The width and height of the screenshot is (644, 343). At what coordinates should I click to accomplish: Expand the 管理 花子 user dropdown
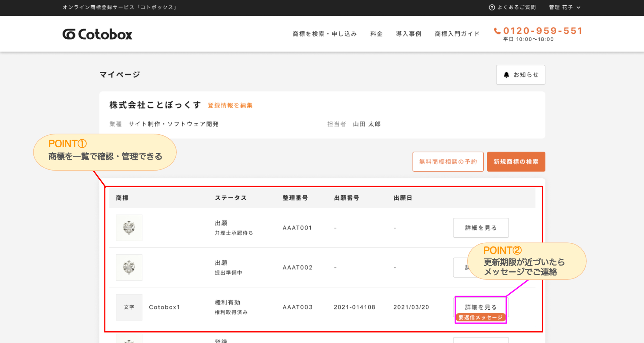[x=564, y=7]
